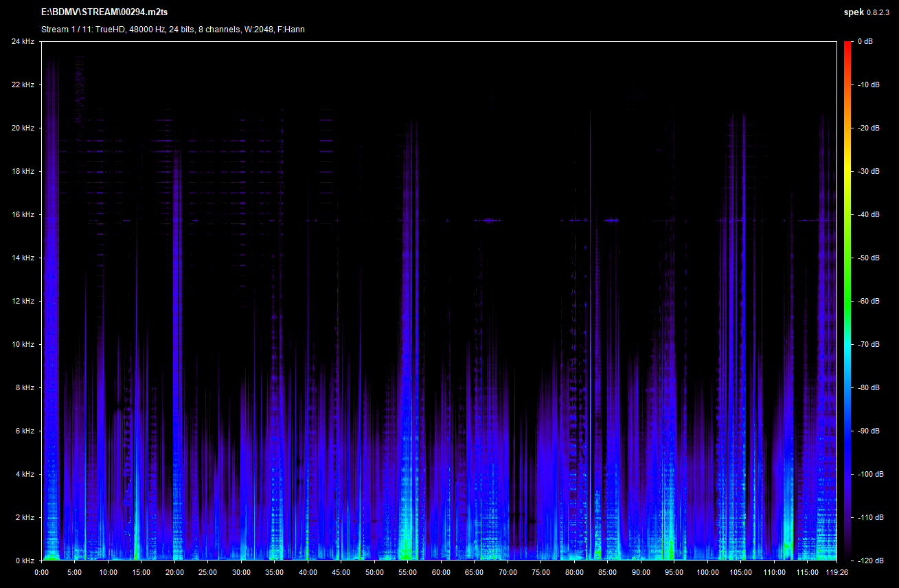Click the 24 kHz frequency axis label
The width and height of the screenshot is (899, 588).
click(x=23, y=42)
